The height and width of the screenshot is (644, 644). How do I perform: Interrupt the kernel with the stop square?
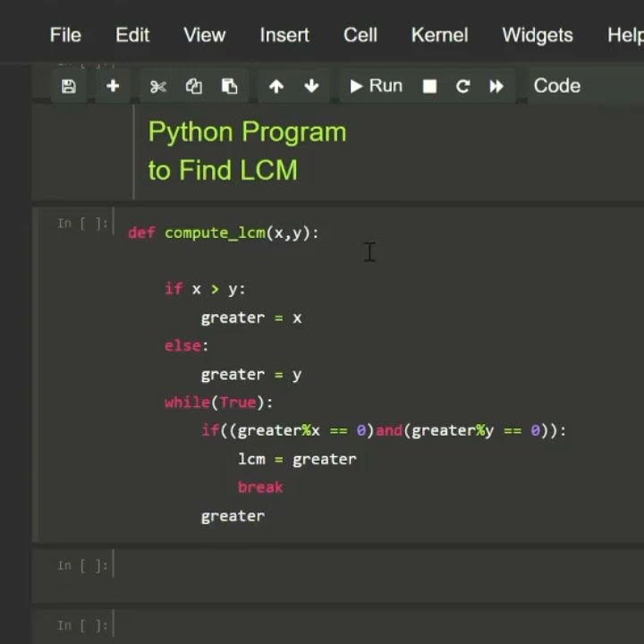[429, 86]
